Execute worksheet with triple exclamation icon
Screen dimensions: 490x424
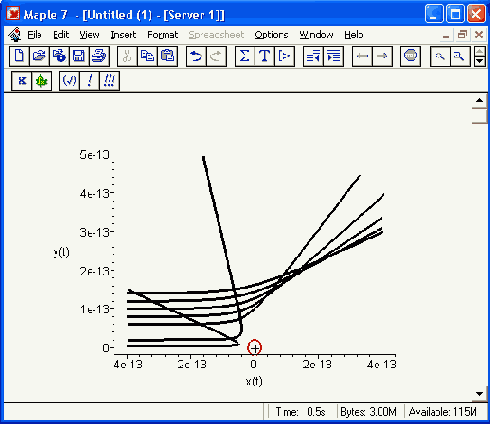pos(109,81)
